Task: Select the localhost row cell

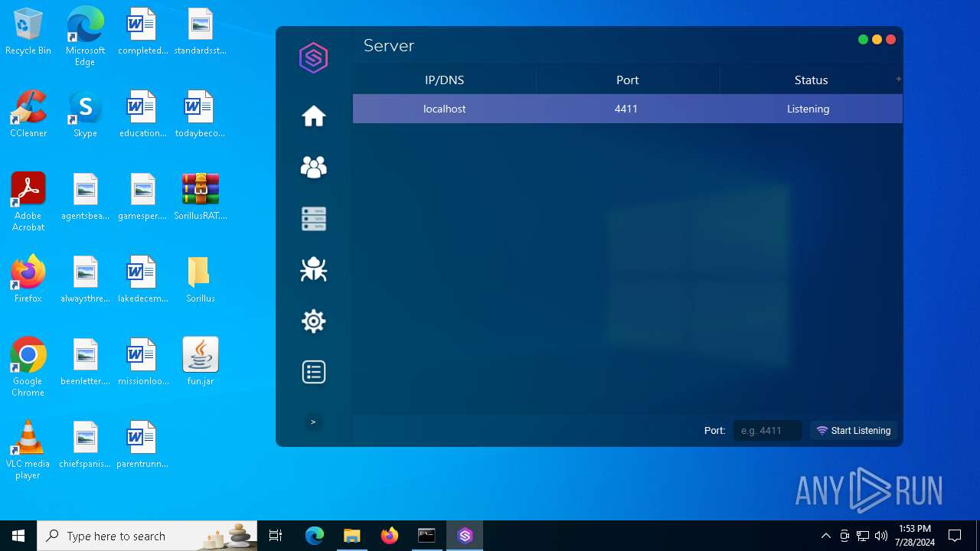Action: tap(445, 109)
